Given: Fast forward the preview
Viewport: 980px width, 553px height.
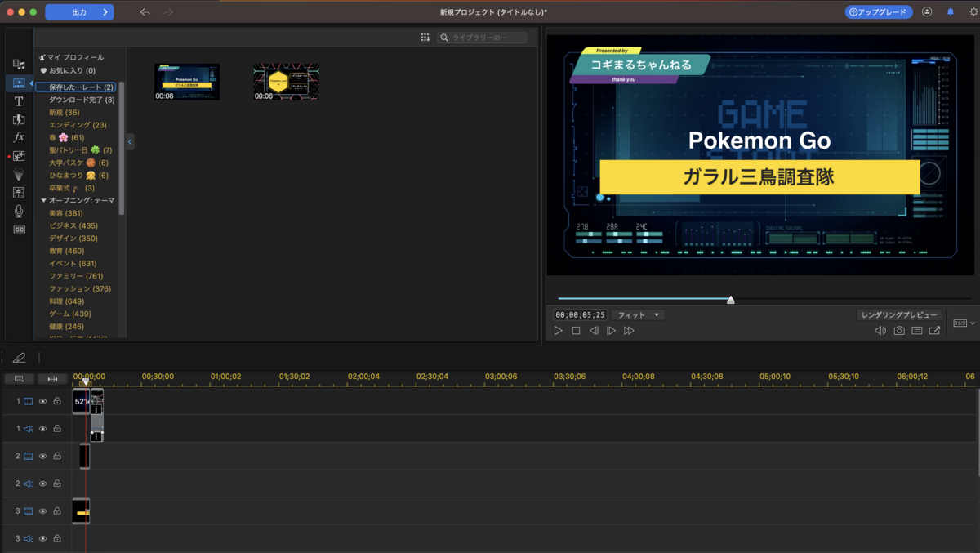Looking at the screenshot, I should pyautogui.click(x=629, y=331).
